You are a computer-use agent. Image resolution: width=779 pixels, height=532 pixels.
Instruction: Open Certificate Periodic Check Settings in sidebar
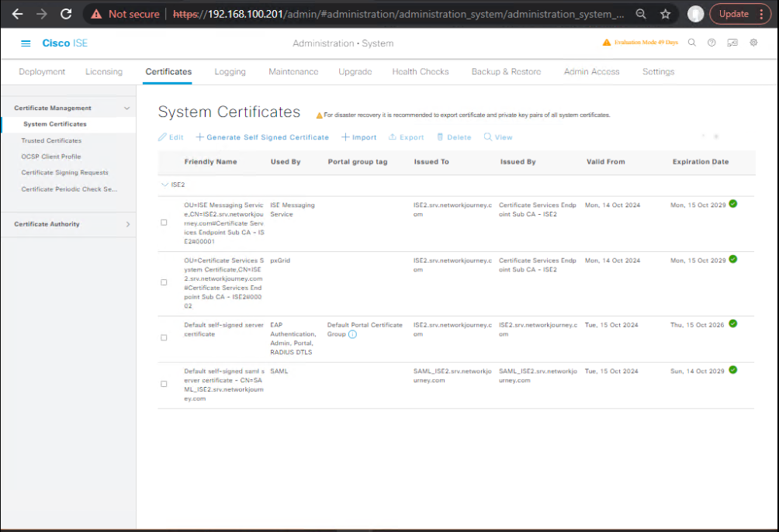(69, 189)
